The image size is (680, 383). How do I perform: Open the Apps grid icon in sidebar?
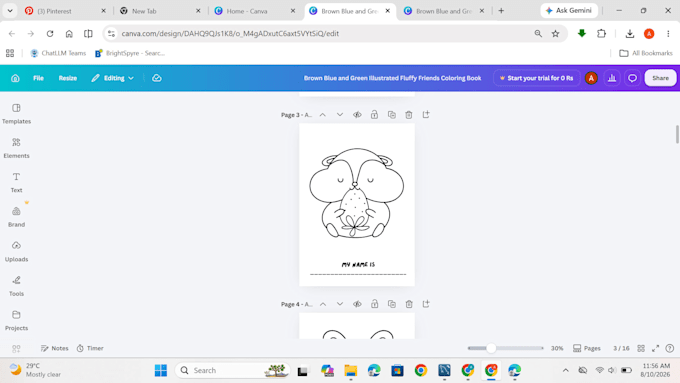[16, 348]
